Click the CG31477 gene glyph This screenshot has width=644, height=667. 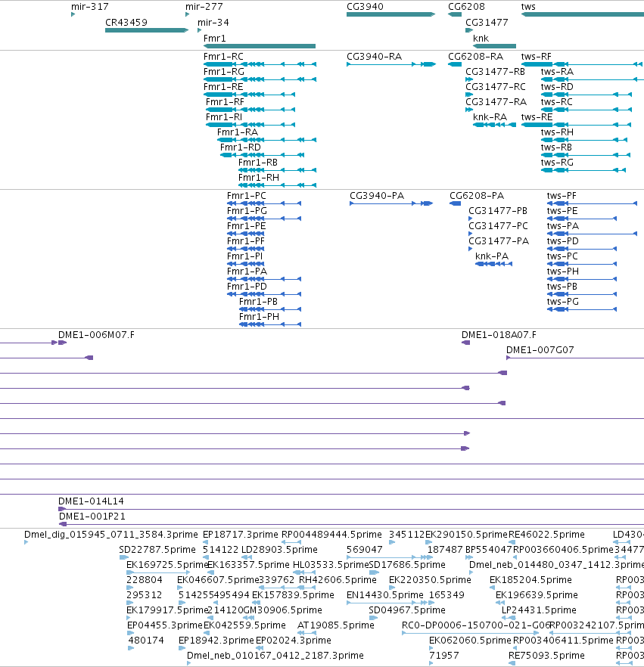tap(469, 30)
